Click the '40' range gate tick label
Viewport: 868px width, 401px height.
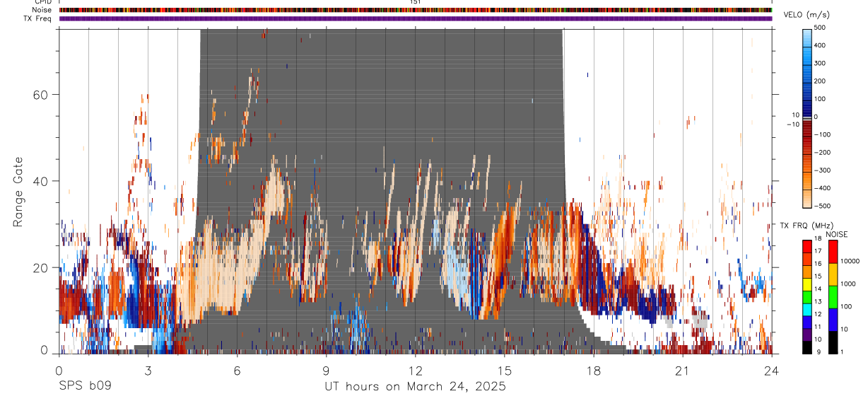point(42,181)
